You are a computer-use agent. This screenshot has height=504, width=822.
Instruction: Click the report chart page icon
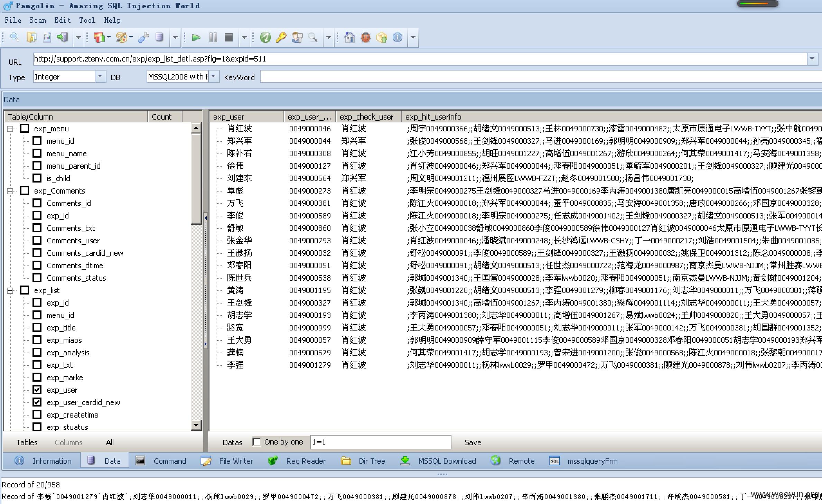coord(47,37)
